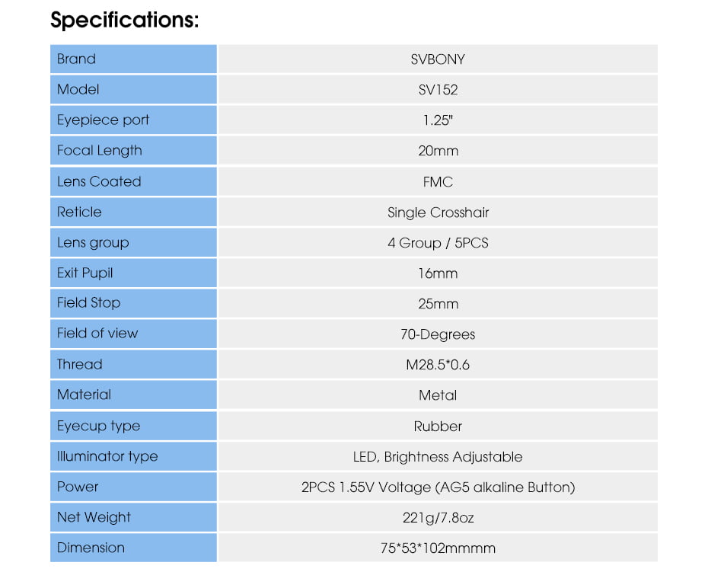Screen dimensions: 708x588
Task: Click the LED, Brightness Adjustable value
Action: click(437, 457)
